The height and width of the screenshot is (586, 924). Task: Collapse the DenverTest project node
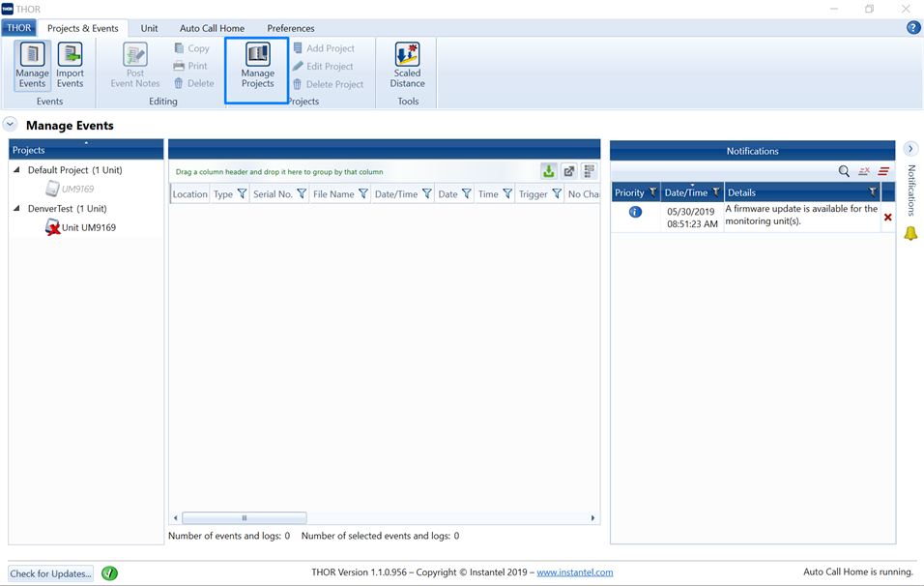[17, 209]
